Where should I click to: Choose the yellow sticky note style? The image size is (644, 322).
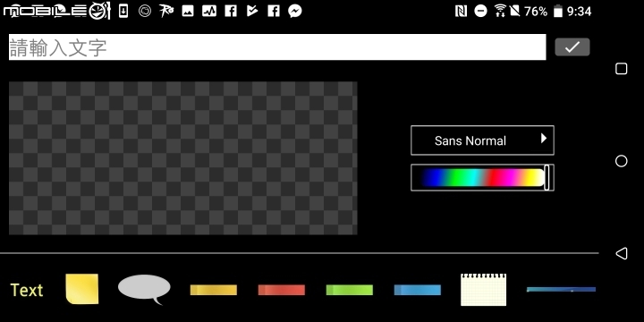tap(82, 289)
